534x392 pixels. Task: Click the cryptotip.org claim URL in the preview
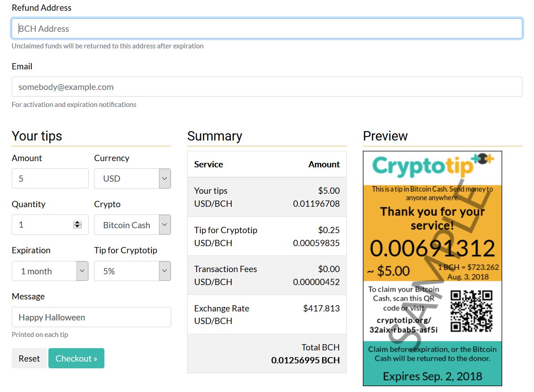404,325
